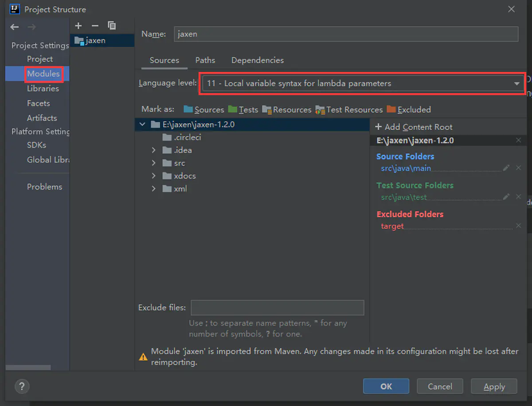Remove src\java\main source folder
Viewport: 532px width, 406px height.
click(x=518, y=168)
